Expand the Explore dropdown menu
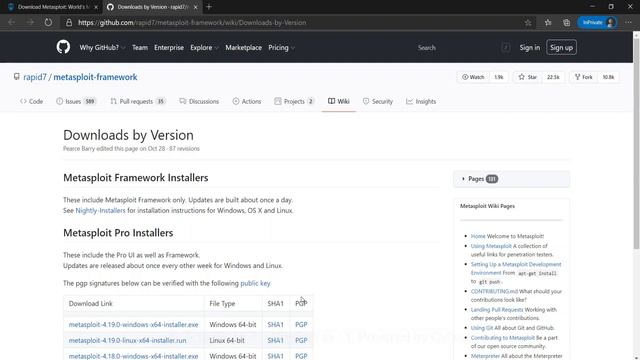This screenshot has width=640, height=360. point(204,47)
